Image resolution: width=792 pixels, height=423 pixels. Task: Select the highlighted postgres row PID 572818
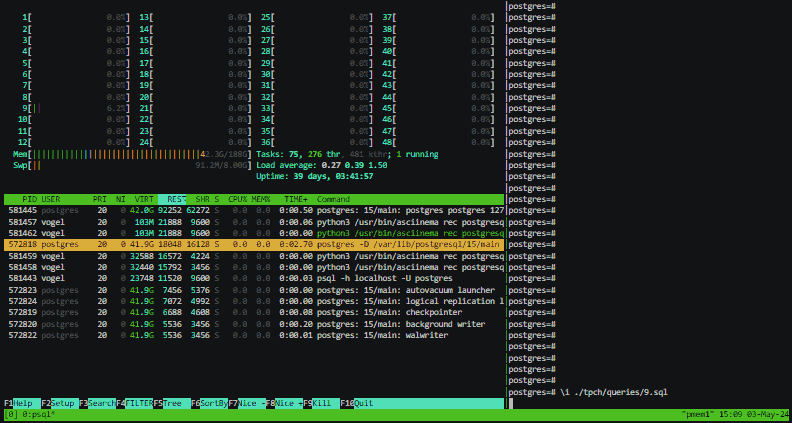254,245
